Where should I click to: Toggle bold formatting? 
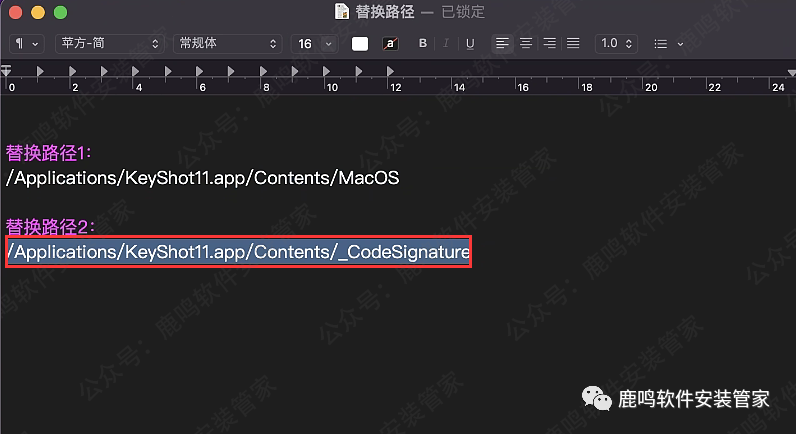coord(423,44)
